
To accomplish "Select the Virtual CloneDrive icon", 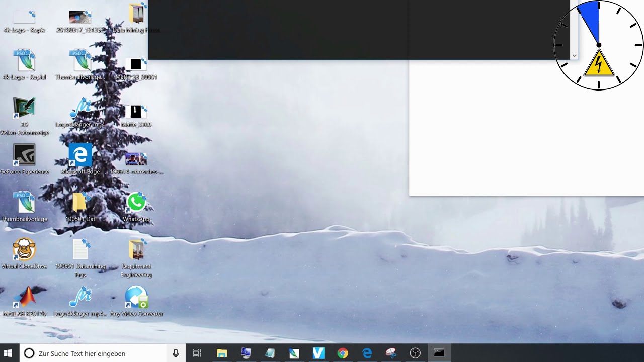I will click(x=24, y=254).
